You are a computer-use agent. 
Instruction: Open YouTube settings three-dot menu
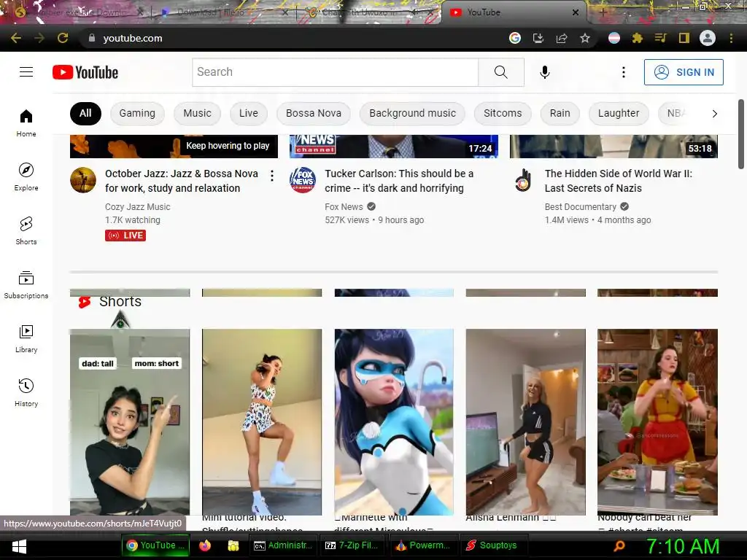click(623, 72)
